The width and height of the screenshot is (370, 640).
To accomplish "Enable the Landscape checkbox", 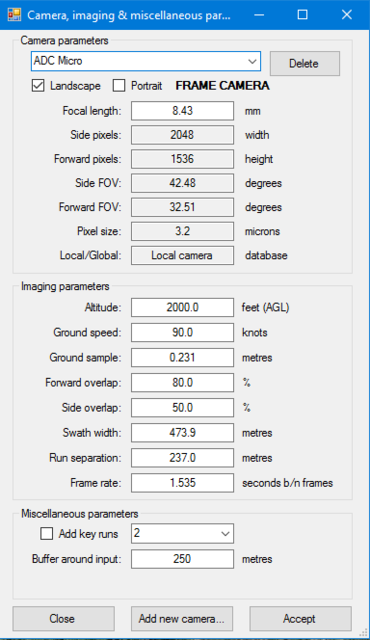I will point(38,86).
